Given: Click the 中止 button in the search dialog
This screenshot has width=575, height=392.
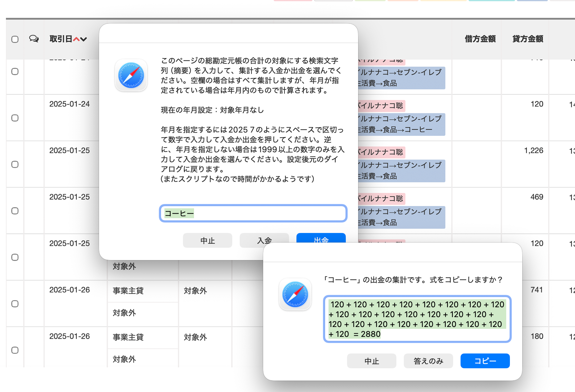Looking at the screenshot, I should (x=208, y=240).
